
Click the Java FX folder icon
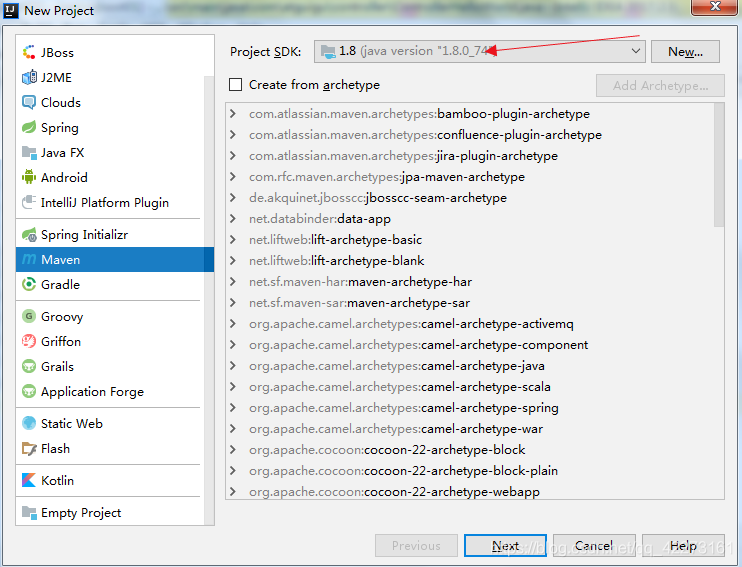(x=29, y=152)
